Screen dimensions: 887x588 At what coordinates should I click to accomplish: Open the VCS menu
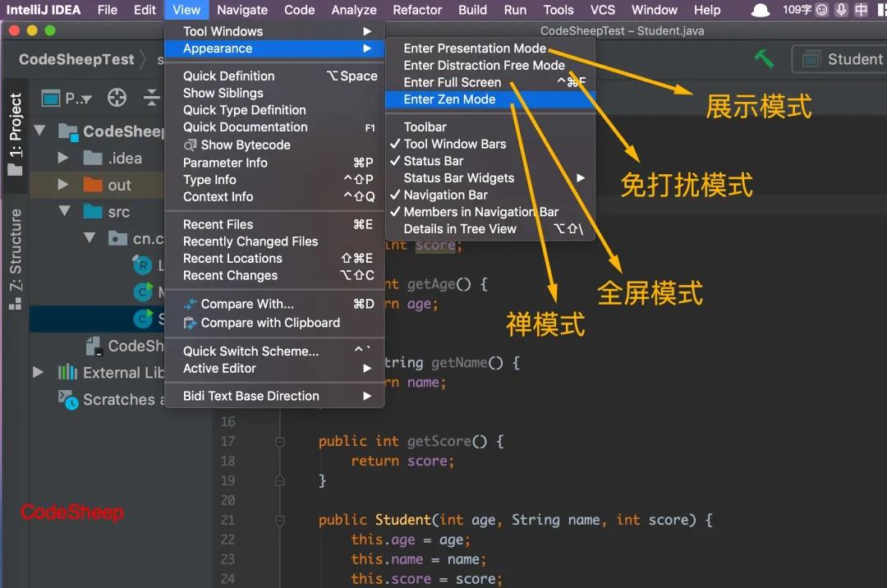(603, 10)
